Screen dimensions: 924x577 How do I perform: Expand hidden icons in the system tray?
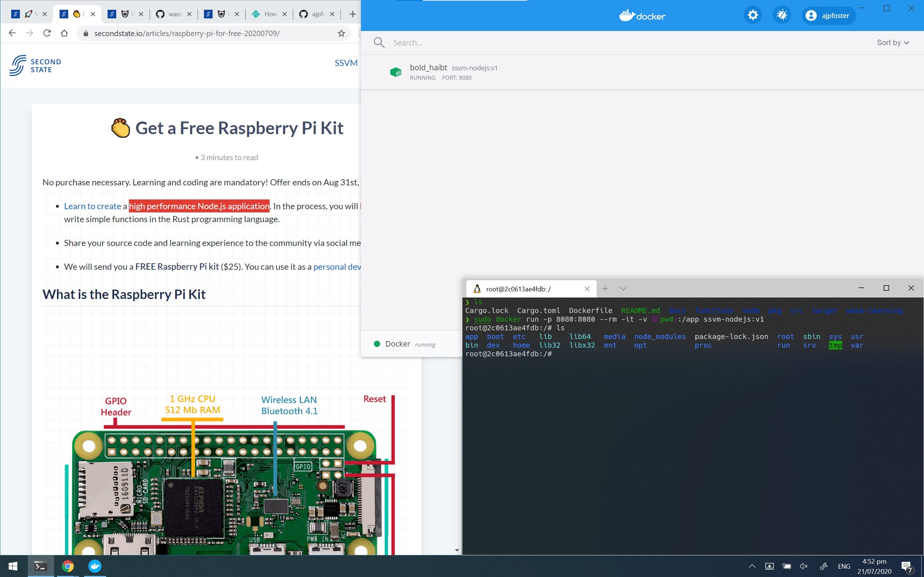(751, 566)
